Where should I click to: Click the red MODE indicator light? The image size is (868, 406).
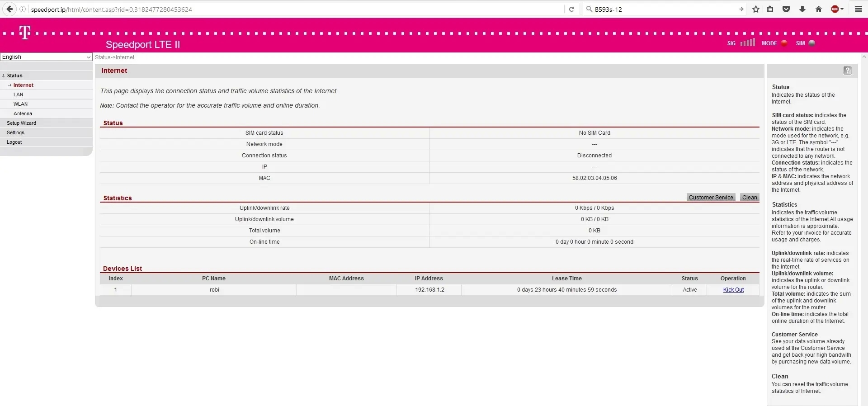[x=784, y=43]
